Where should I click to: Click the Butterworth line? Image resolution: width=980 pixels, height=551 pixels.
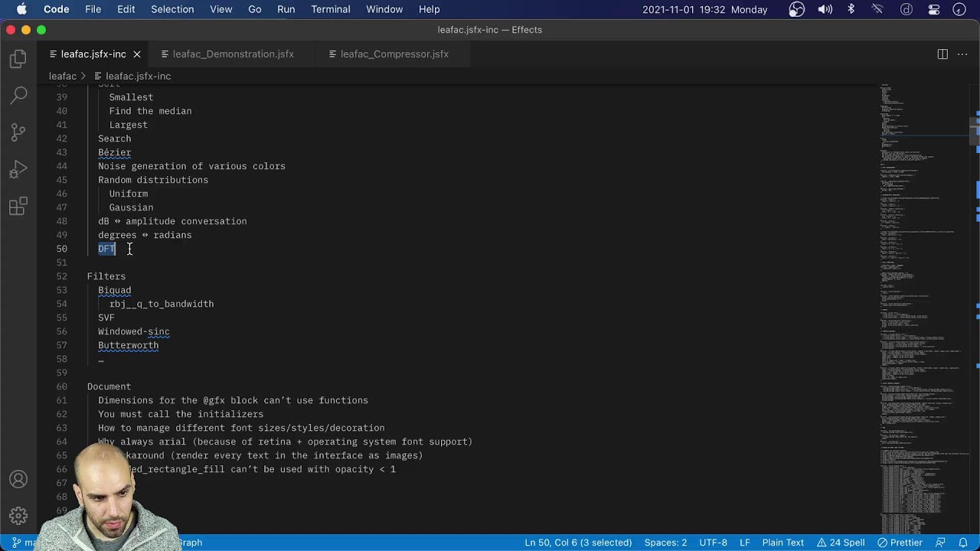tap(129, 345)
